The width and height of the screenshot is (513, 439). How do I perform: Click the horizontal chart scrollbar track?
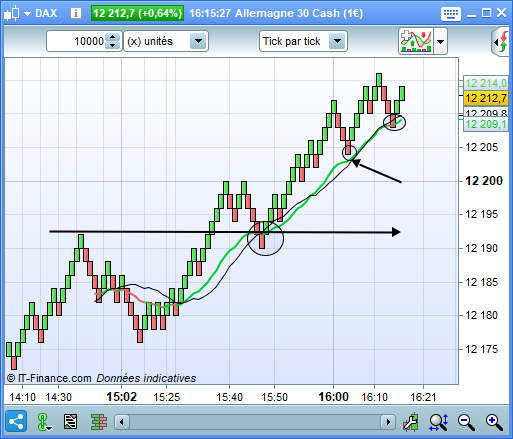coord(255,422)
